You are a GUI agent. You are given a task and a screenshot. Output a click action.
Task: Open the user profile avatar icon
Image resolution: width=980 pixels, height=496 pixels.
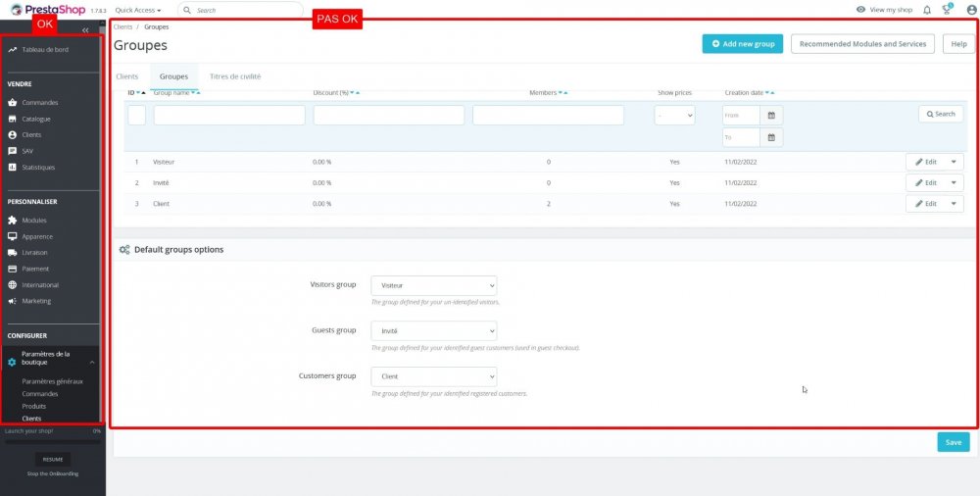click(971, 10)
